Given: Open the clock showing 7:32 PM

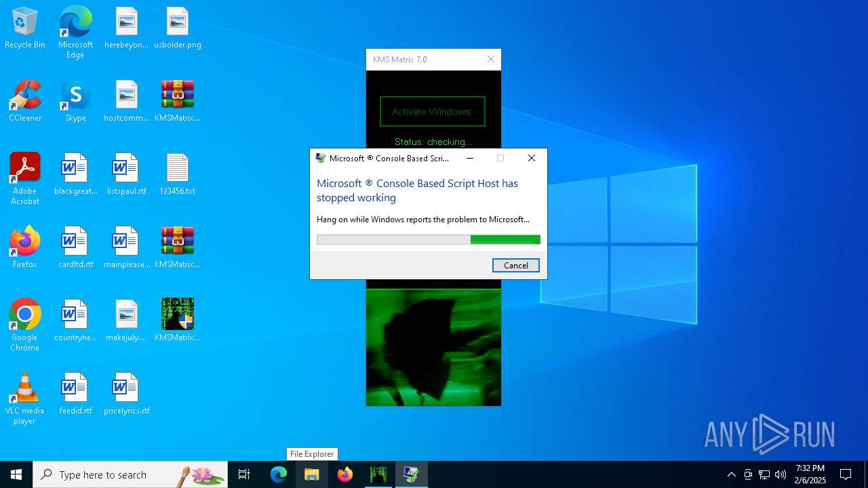Looking at the screenshot, I should pyautogui.click(x=810, y=474).
